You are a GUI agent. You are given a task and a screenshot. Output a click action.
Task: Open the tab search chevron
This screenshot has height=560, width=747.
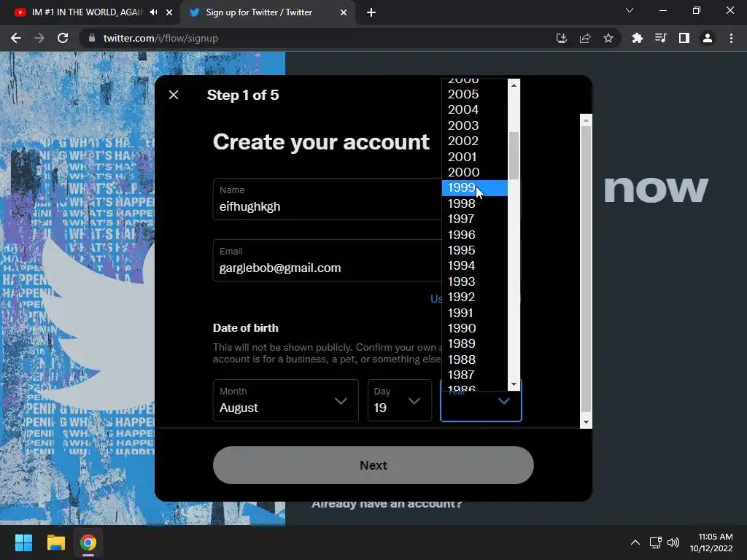coord(630,10)
